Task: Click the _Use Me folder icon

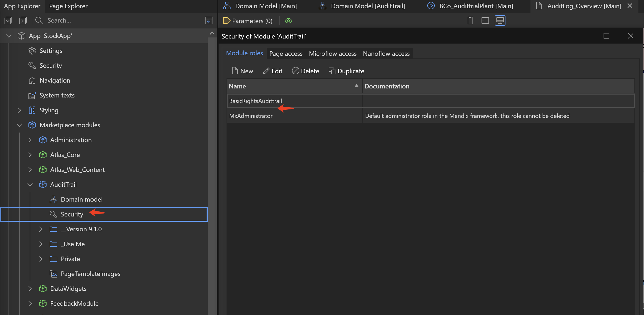Action: coord(53,244)
